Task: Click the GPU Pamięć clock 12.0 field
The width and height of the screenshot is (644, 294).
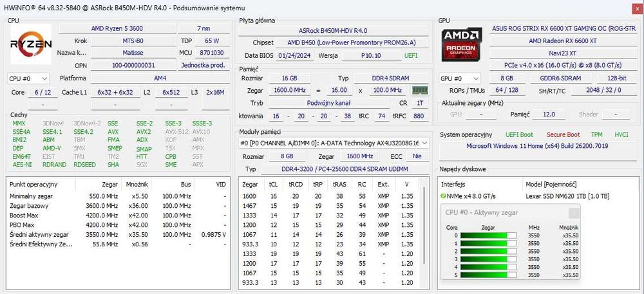Action: (549, 115)
